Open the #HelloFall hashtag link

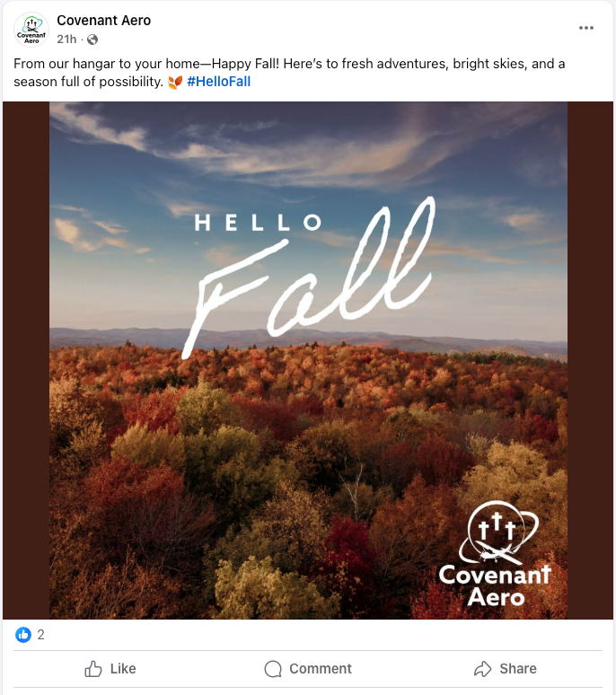[218, 82]
